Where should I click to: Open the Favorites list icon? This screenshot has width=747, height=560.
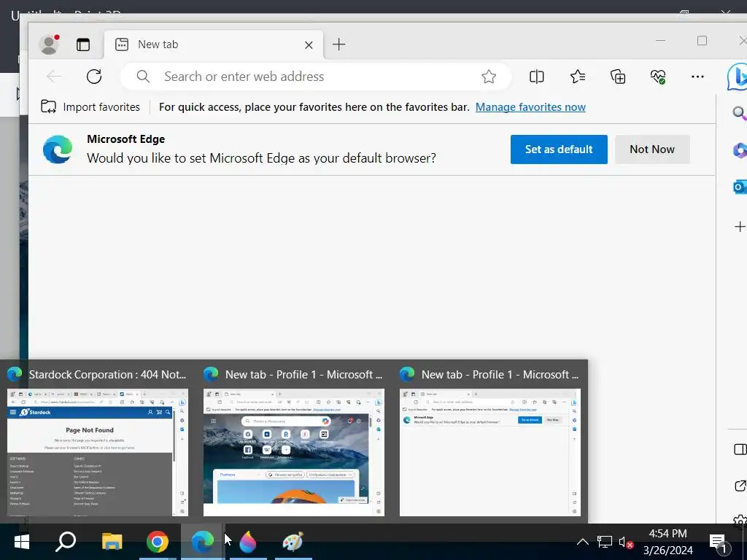[578, 76]
